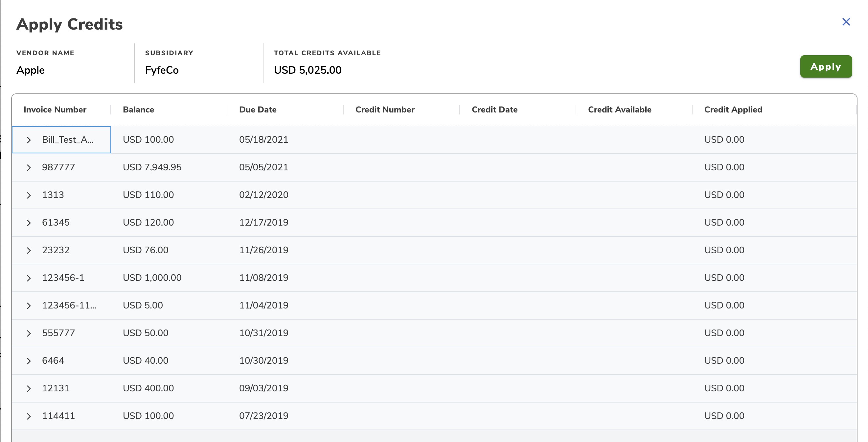Expand invoice 114411 row
This screenshot has width=868, height=442.
point(29,417)
